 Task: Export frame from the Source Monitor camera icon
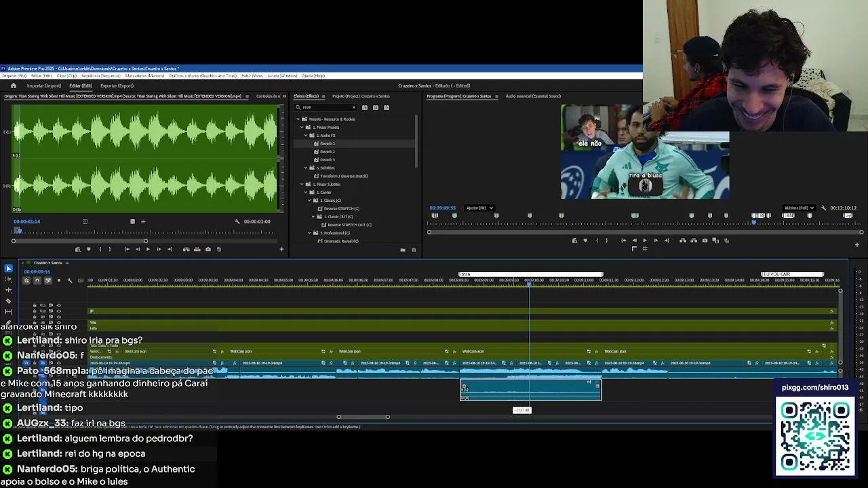pyautogui.click(x=208, y=249)
